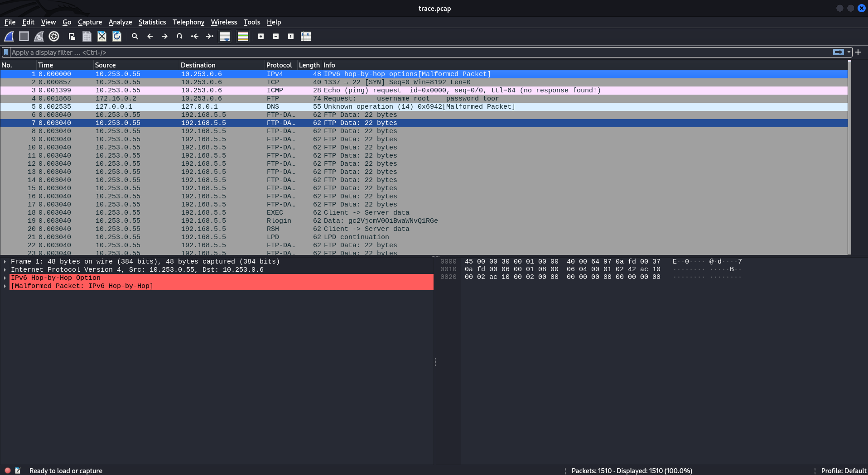The image size is (868, 475).
Task: Click the stop capture square icon
Action: (24, 36)
